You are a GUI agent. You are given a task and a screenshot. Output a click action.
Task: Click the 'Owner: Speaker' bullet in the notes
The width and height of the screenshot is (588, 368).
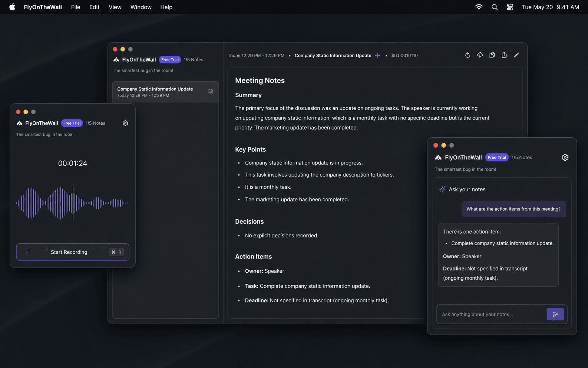click(265, 271)
